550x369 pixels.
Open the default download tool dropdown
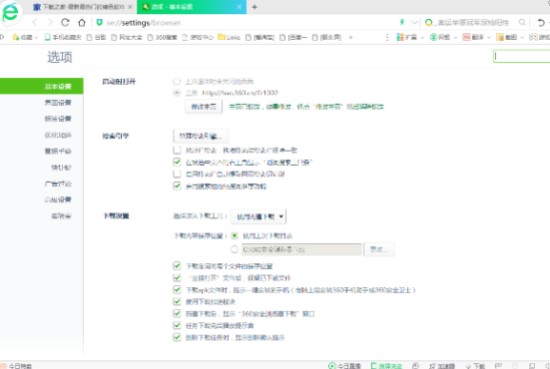[259, 216]
